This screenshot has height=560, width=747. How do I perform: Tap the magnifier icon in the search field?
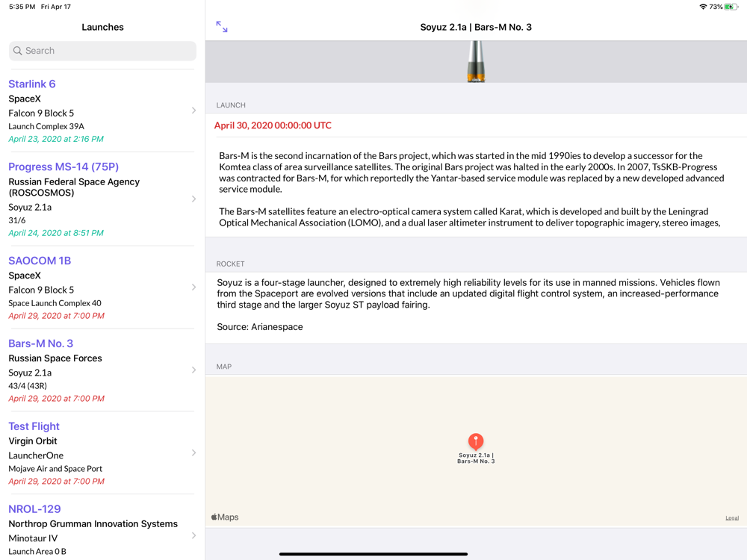[18, 51]
